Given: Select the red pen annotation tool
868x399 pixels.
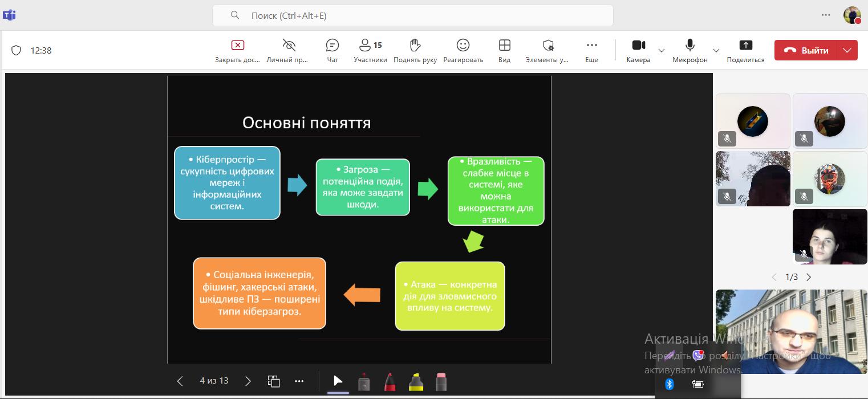Looking at the screenshot, I should coord(390,381).
